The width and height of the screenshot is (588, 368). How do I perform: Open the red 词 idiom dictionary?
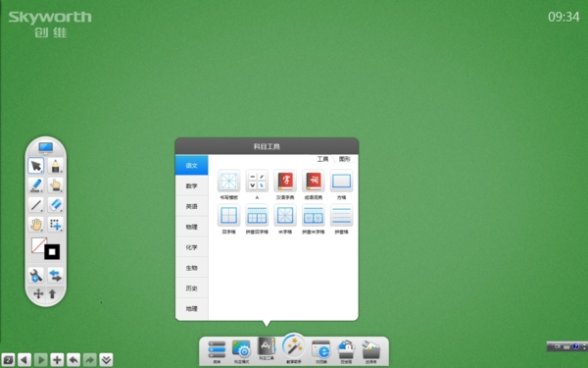pyautogui.click(x=314, y=181)
